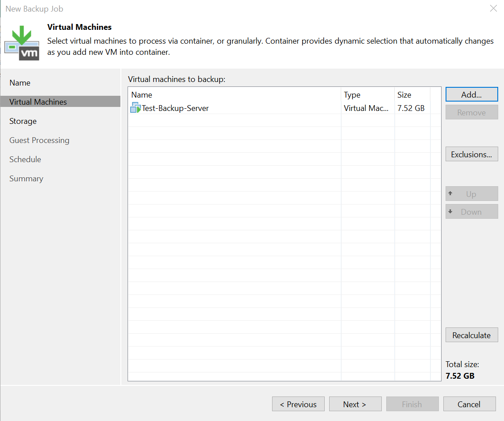The width and height of the screenshot is (504, 421).
Task: Close the New Backup Job dialog
Action: click(x=493, y=8)
